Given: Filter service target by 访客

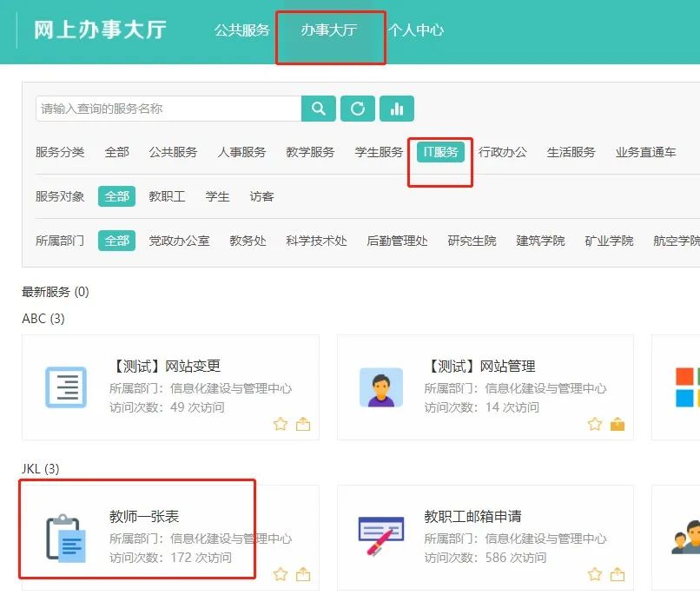Looking at the screenshot, I should point(261,196).
